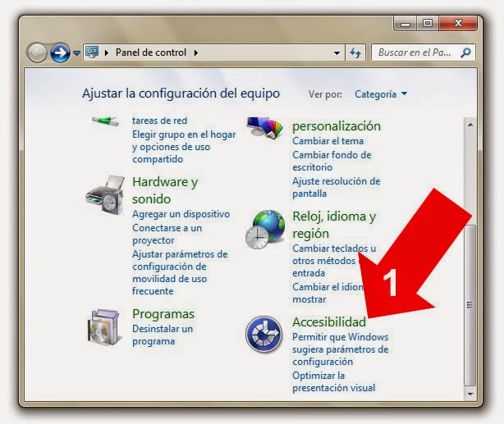This screenshot has height=424, width=504.
Task: Maximize the Control Panel window
Action: point(428,24)
